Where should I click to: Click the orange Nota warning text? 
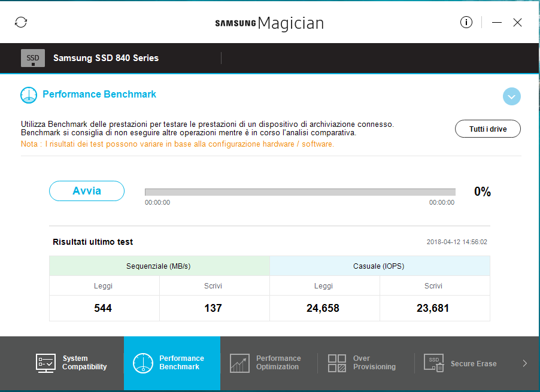pos(177,144)
